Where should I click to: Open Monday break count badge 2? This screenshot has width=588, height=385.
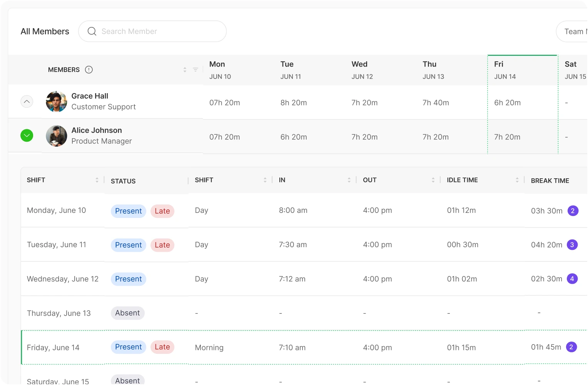[573, 211]
